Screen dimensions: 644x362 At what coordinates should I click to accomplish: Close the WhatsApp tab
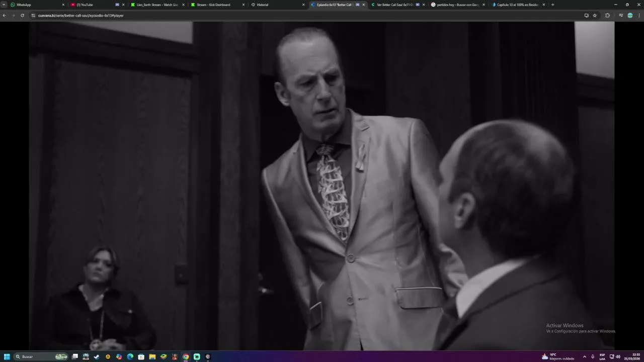coord(63,5)
